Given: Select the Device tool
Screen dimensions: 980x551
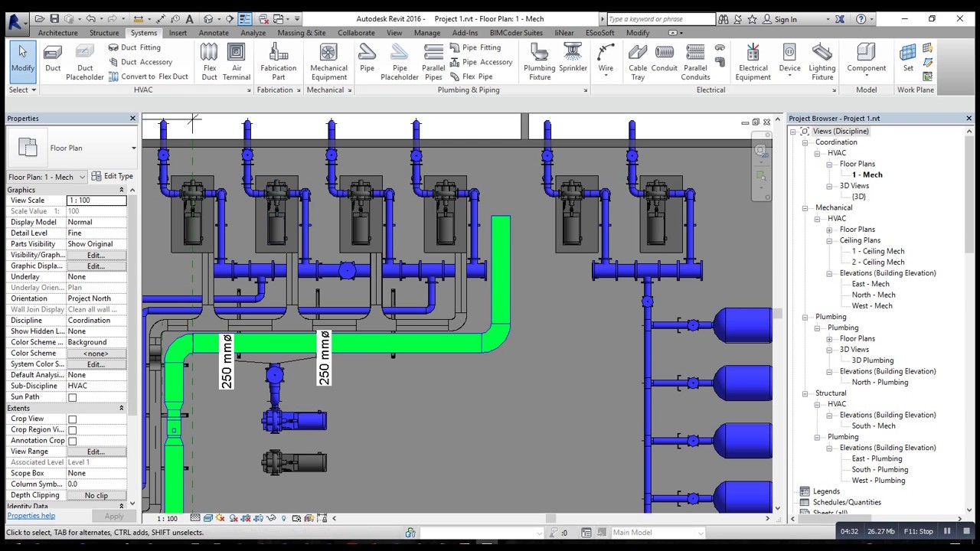Looking at the screenshot, I should [789, 61].
